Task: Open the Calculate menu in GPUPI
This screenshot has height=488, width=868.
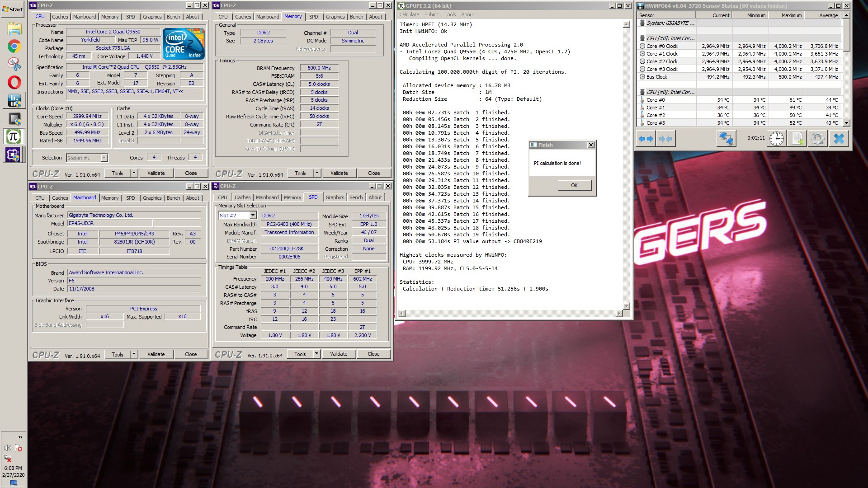Action: pos(409,14)
